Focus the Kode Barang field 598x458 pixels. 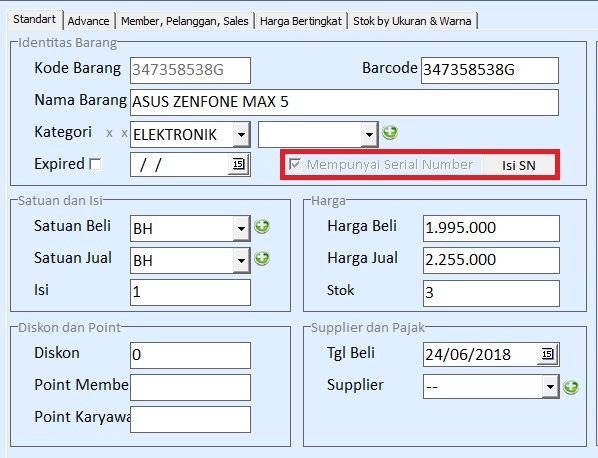coord(190,70)
